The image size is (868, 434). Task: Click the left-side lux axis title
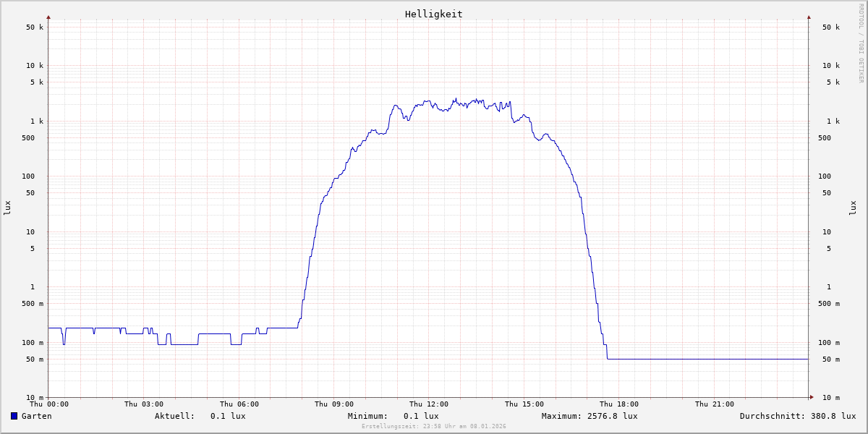[7, 208]
